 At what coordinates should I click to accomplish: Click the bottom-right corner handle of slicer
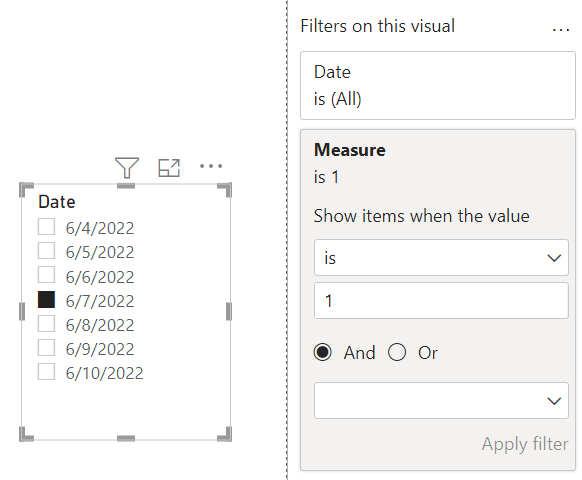(226, 435)
